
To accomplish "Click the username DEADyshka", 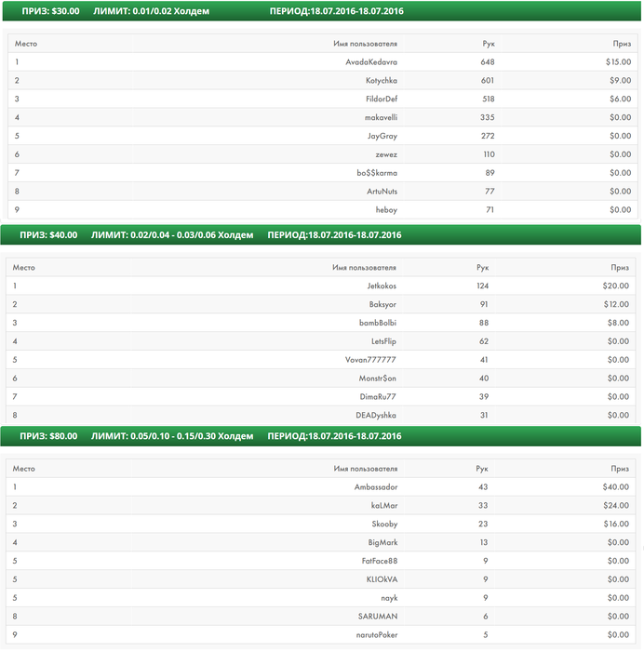I will 376,415.
